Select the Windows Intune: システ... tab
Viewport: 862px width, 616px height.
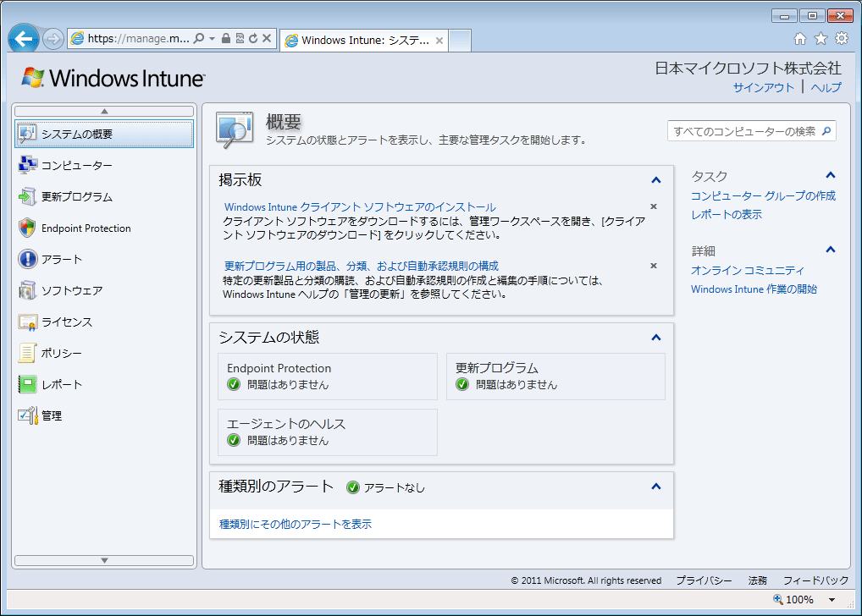click(x=364, y=40)
